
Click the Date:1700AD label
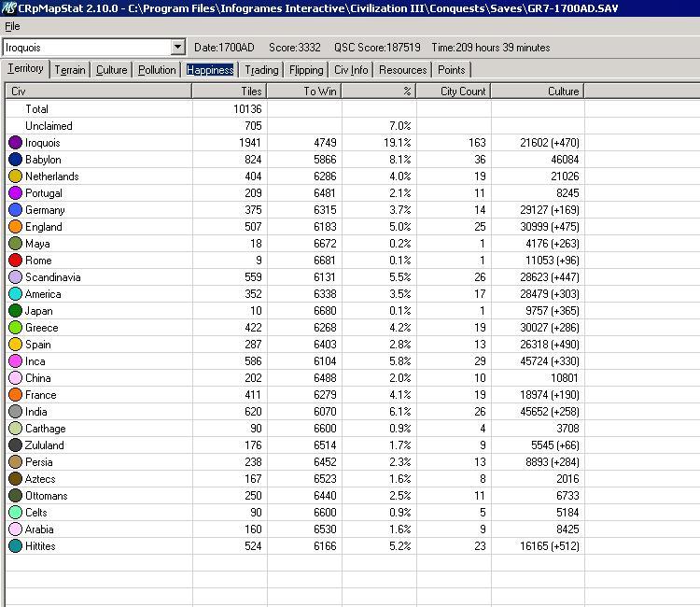pos(224,48)
